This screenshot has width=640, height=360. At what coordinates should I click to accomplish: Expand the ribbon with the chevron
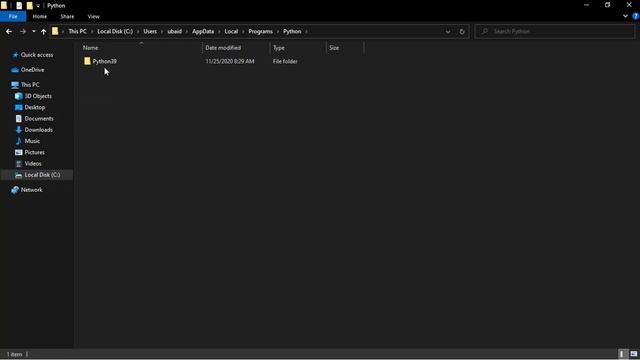[x=625, y=16]
